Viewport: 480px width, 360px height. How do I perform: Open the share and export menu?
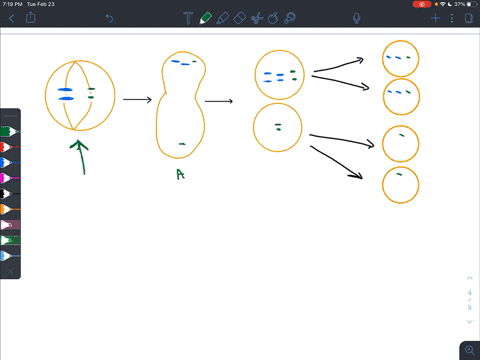tap(31, 17)
